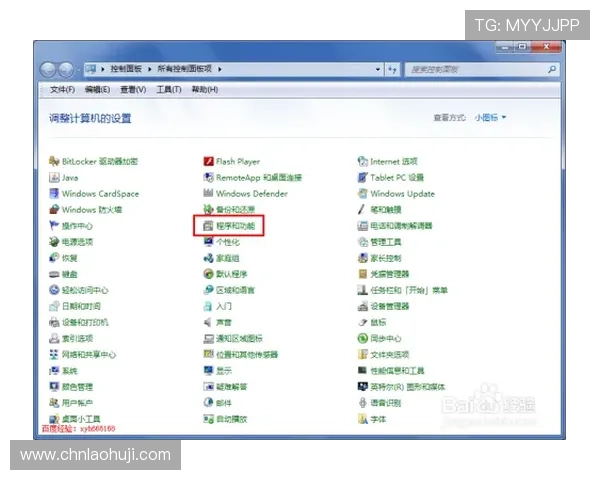Screen dimensions: 600x480
Task: Go forward with the Forward button
Action: pyautogui.click(x=66, y=69)
